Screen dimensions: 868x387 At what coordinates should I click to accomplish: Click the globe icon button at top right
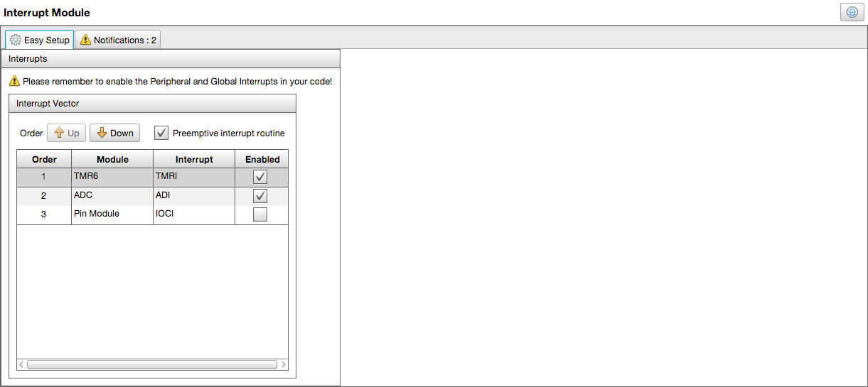pos(852,12)
